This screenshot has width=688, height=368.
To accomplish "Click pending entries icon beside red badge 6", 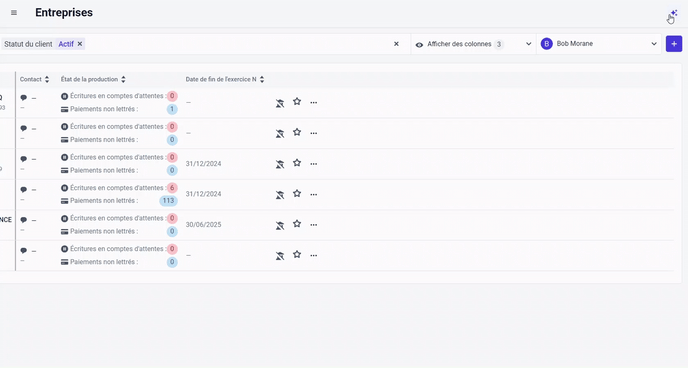I will click(64, 188).
